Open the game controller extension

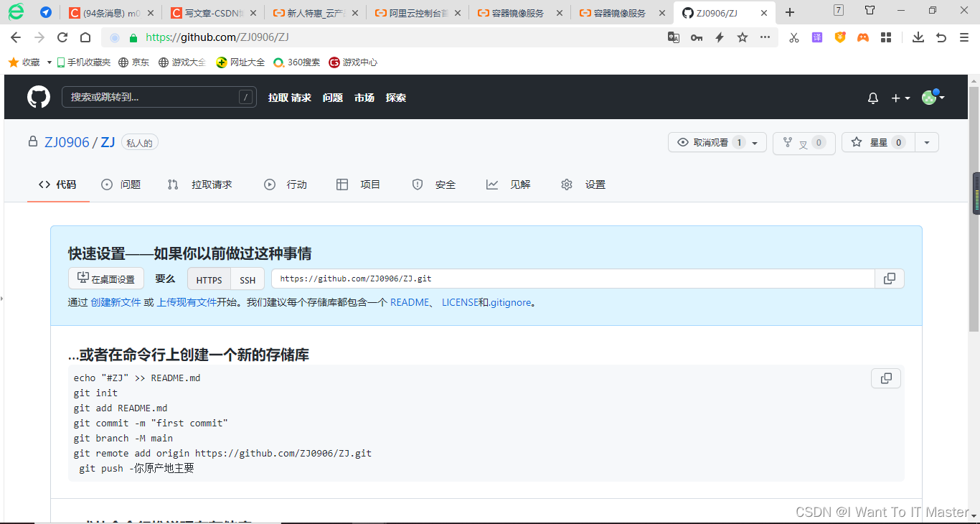click(863, 38)
